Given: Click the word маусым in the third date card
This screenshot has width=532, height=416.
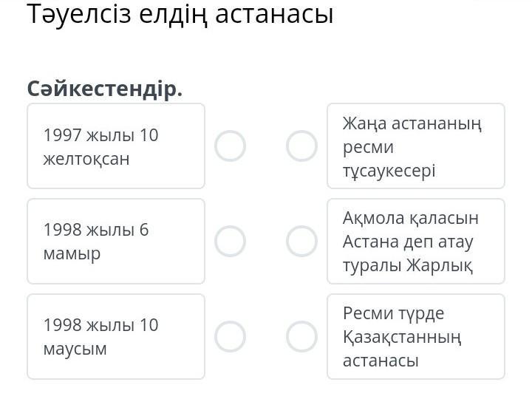Looking at the screenshot, I should (75, 349).
